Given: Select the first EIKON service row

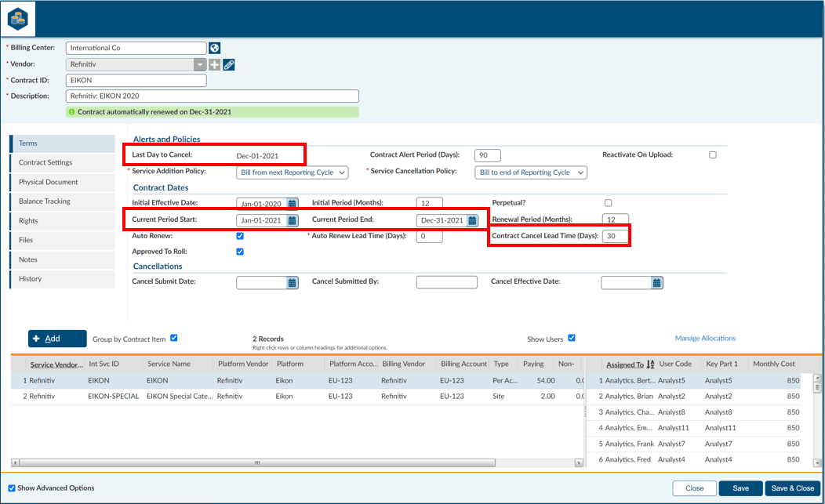Looking at the screenshot, I should [297, 380].
